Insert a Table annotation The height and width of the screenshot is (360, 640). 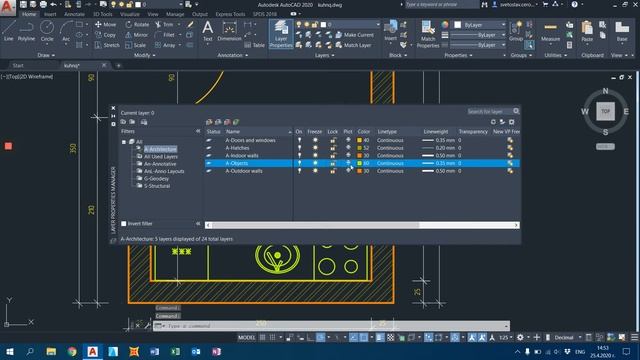255,45
